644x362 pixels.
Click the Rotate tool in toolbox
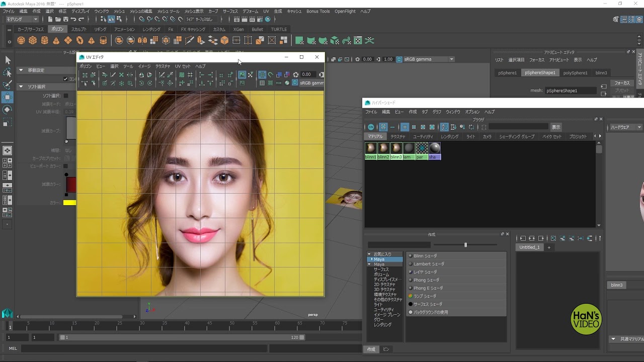[x=8, y=110]
